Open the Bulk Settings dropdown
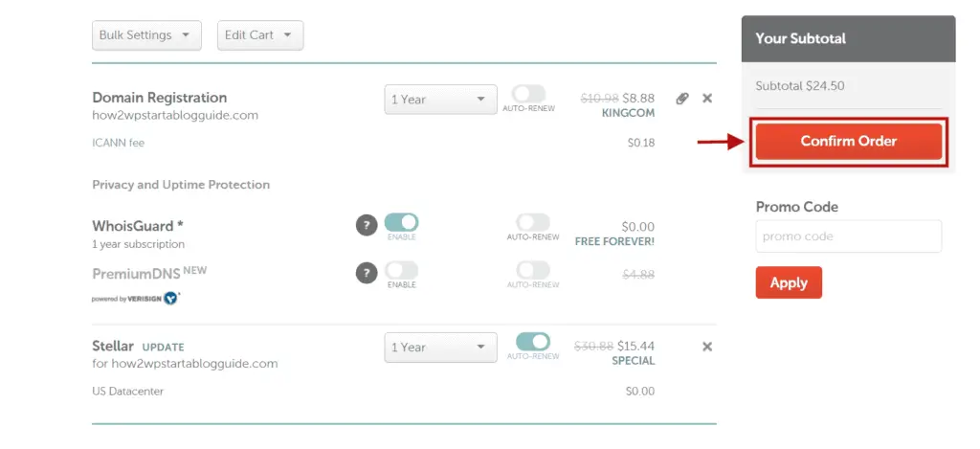 point(146,35)
